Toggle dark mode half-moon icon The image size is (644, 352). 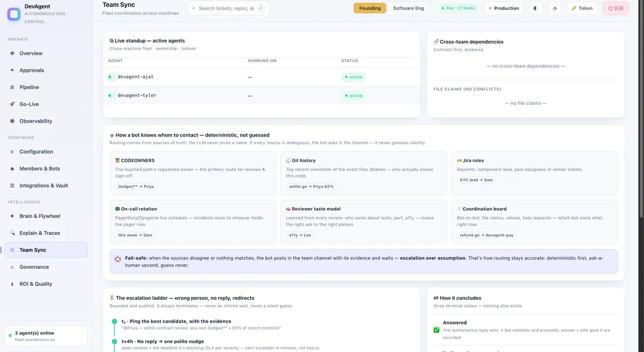[536, 8]
